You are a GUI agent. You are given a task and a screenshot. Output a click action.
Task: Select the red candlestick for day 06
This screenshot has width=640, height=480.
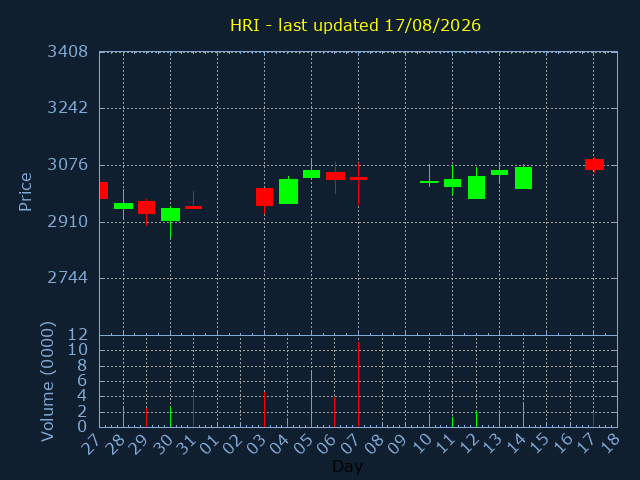(x=336, y=176)
